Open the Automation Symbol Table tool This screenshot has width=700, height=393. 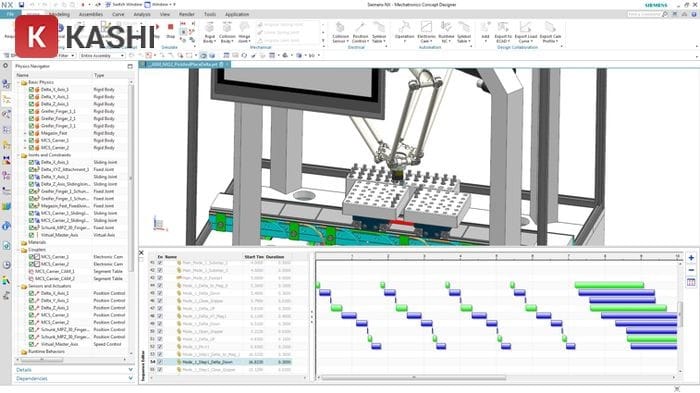464,33
